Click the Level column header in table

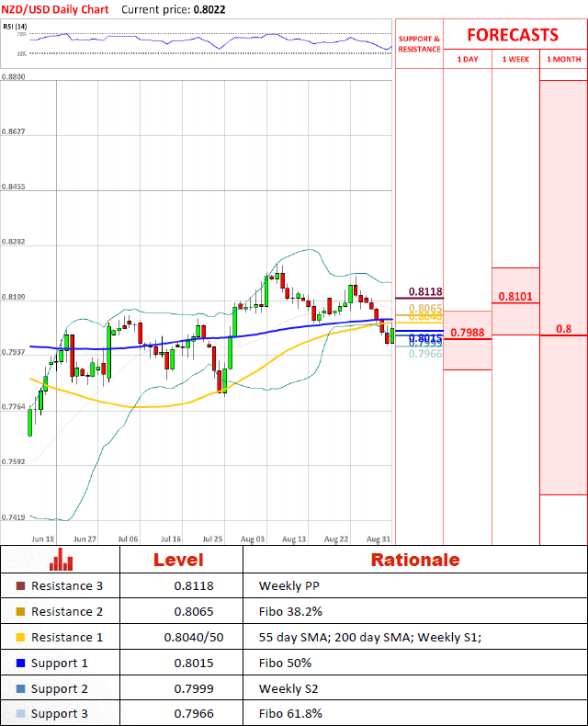click(x=178, y=560)
